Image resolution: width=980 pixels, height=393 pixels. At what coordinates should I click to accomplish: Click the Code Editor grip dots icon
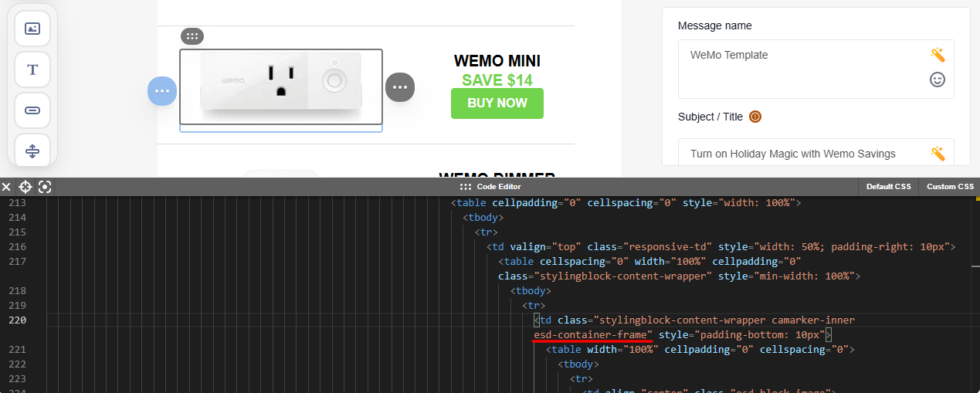(x=466, y=187)
